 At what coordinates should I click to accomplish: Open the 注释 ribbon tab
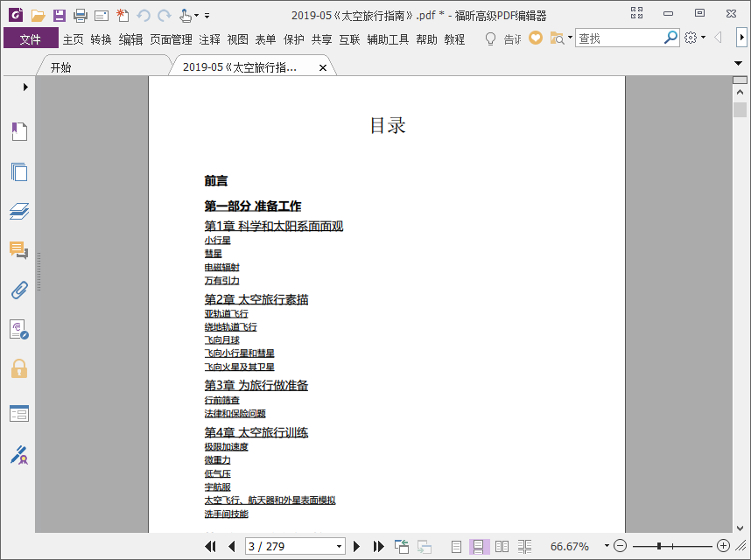click(209, 39)
